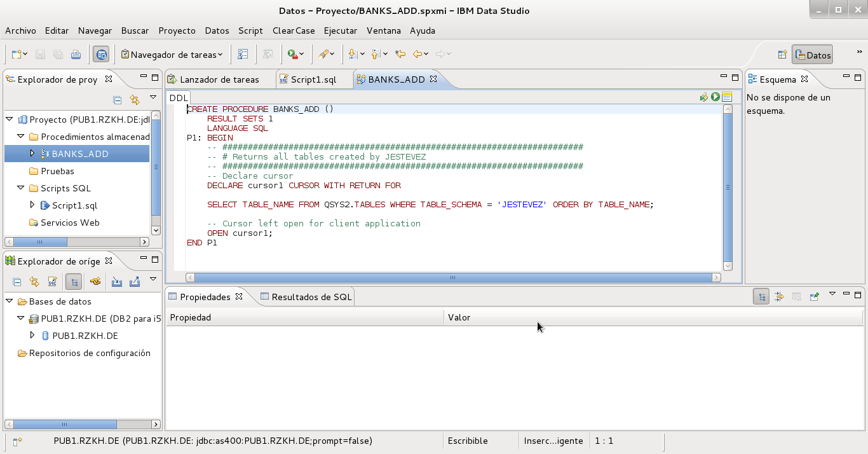Click the Last Edit Location icon
Viewport: 868px width, 454px height.
pyautogui.click(x=400, y=55)
